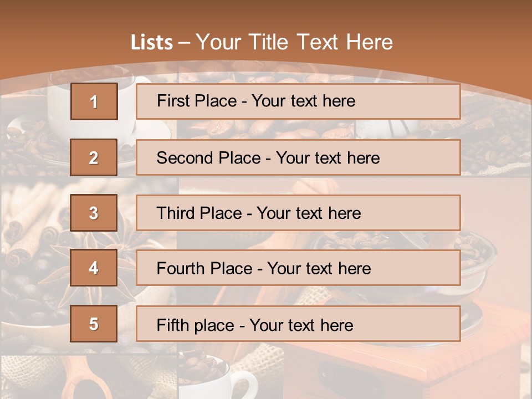Click the words 'Second Place' in the second bar
This screenshot has width=532, height=399.
[209, 158]
